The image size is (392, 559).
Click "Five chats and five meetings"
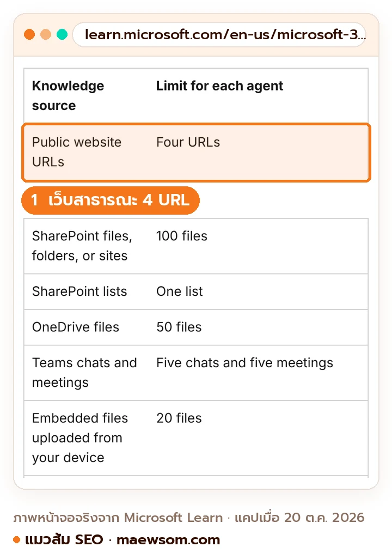245,363
